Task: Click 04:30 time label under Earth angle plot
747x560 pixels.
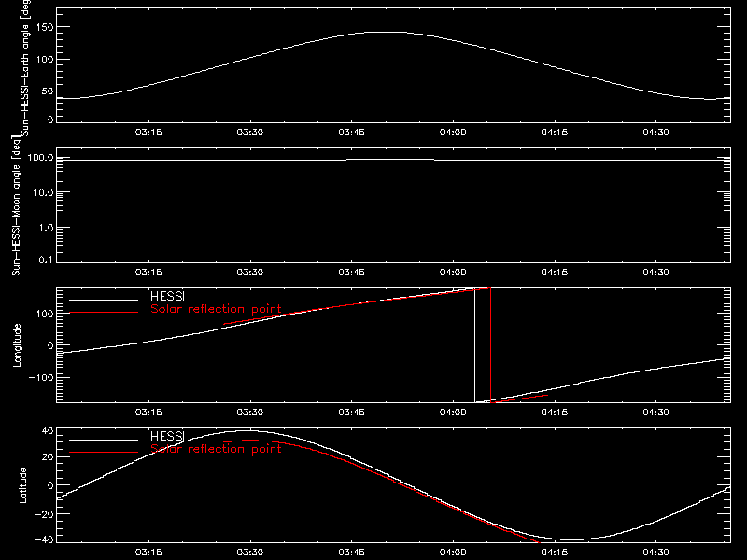Action: (x=656, y=132)
